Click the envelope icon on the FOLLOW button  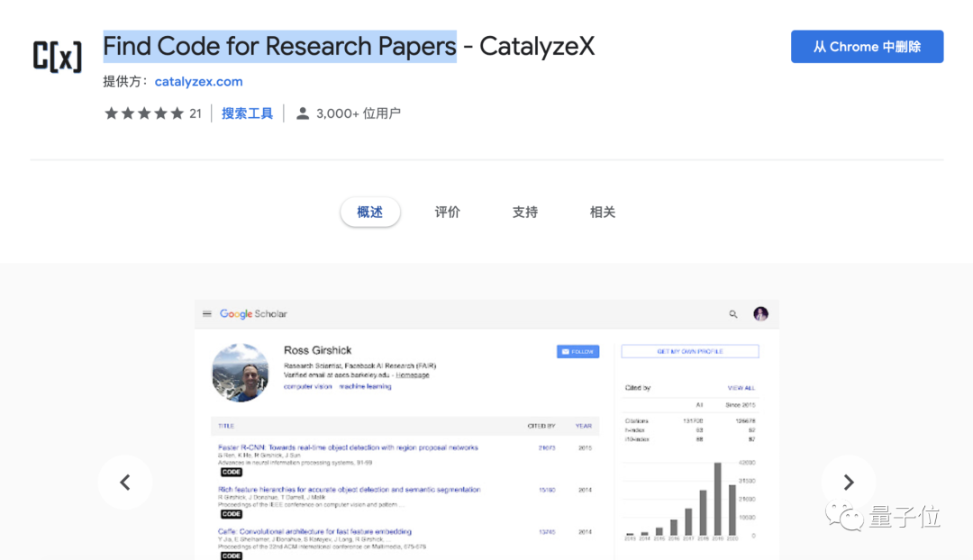[565, 351]
